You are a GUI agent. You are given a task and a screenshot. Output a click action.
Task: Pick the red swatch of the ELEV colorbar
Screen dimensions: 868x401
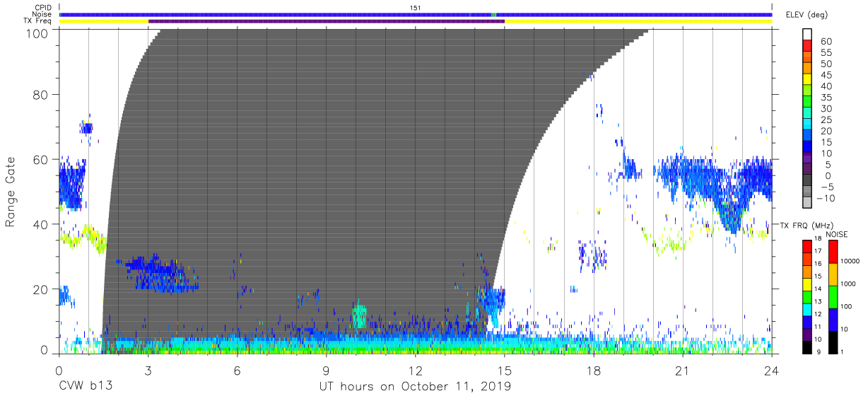point(807,47)
